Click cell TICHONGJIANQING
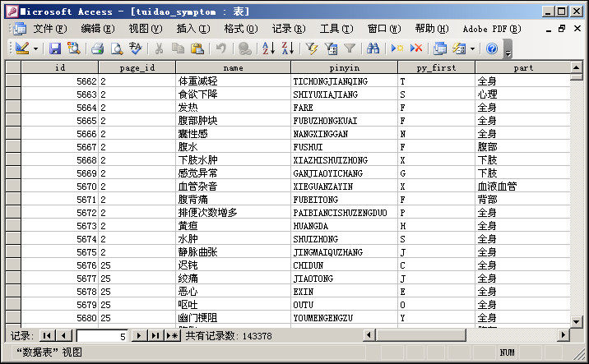The width and height of the screenshot is (589, 364). pos(344,81)
